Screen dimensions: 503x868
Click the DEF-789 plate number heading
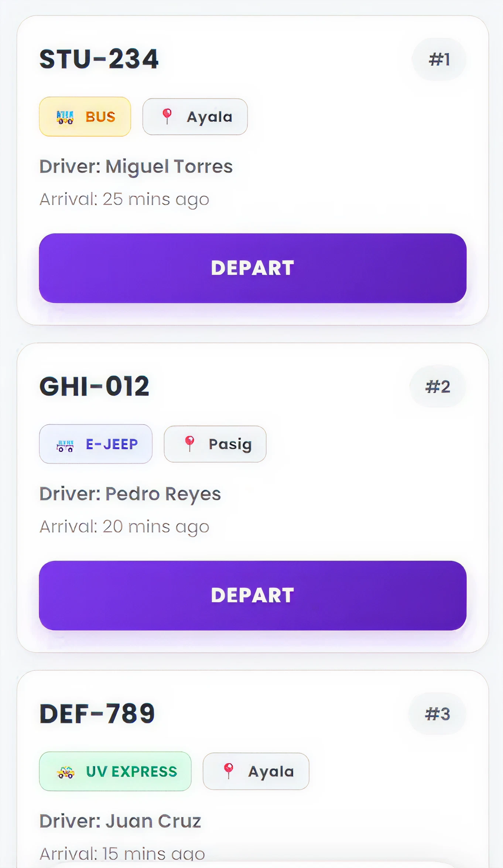(97, 714)
